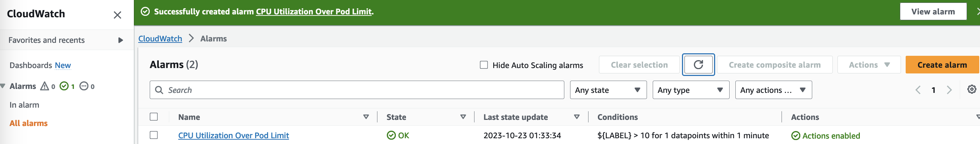Go to previous page of alarms
Viewport: 980px width, 144px height.
tap(918, 90)
